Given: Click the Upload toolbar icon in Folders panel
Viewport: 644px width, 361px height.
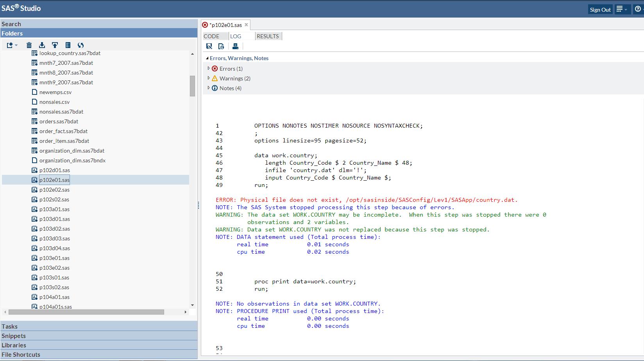Looking at the screenshot, I should pos(55,45).
